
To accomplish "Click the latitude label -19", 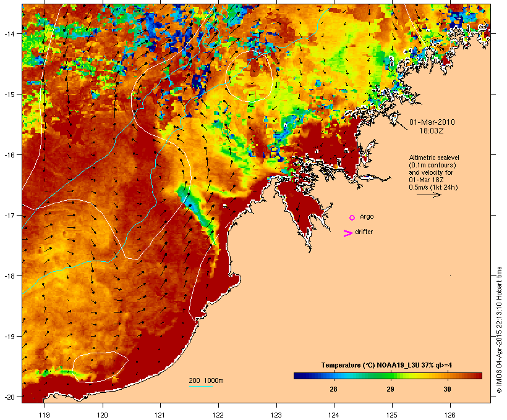I will click(x=9, y=337).
